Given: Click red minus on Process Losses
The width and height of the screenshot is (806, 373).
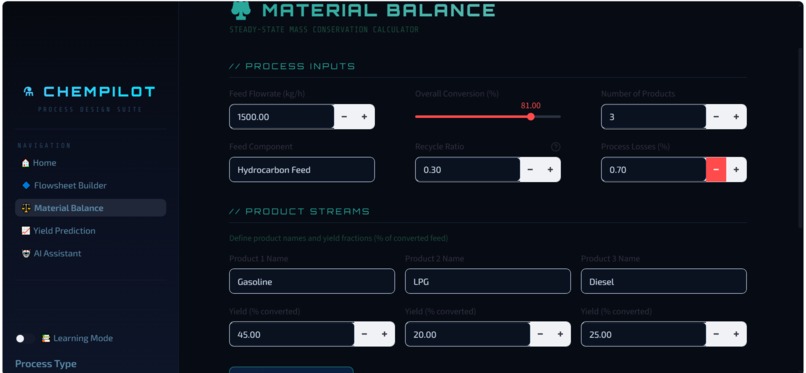Looking at the screenshot, I should 716,170.
